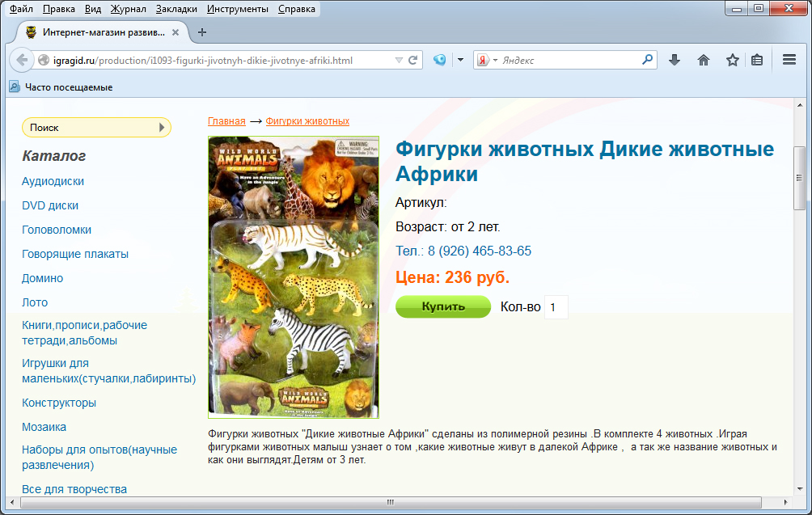Reload the page with the refresh icon

(413, 60)
